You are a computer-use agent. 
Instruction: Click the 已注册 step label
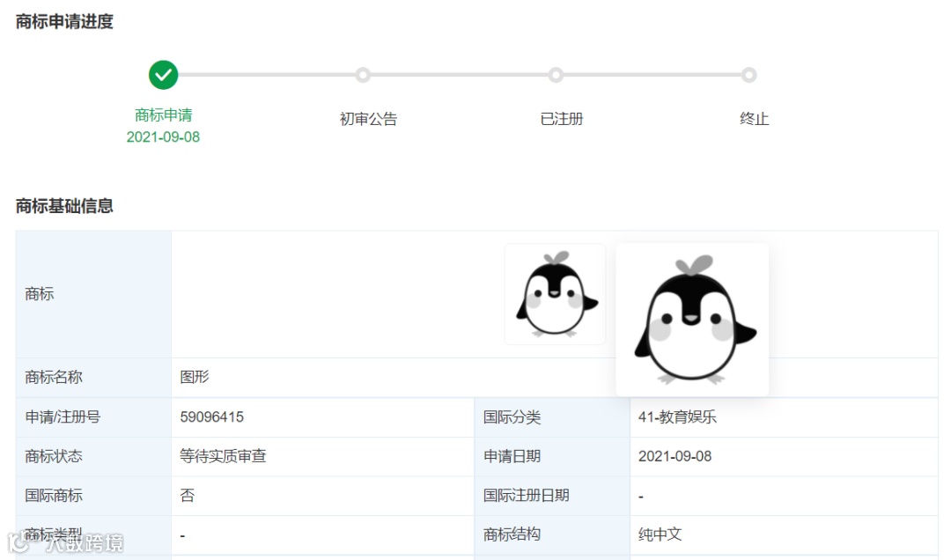(x=562, y=119)
